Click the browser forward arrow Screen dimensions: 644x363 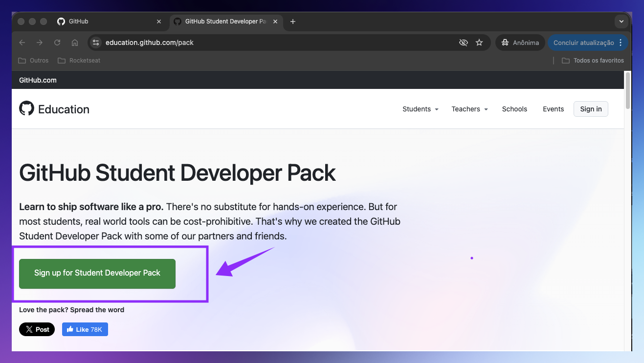40,43
